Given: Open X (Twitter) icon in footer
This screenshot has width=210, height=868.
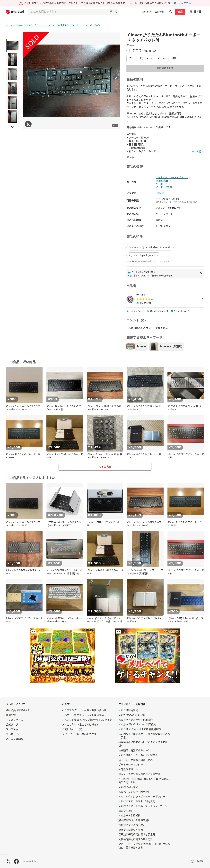Looking at the screenshot, I should click(x=8, y=861).
